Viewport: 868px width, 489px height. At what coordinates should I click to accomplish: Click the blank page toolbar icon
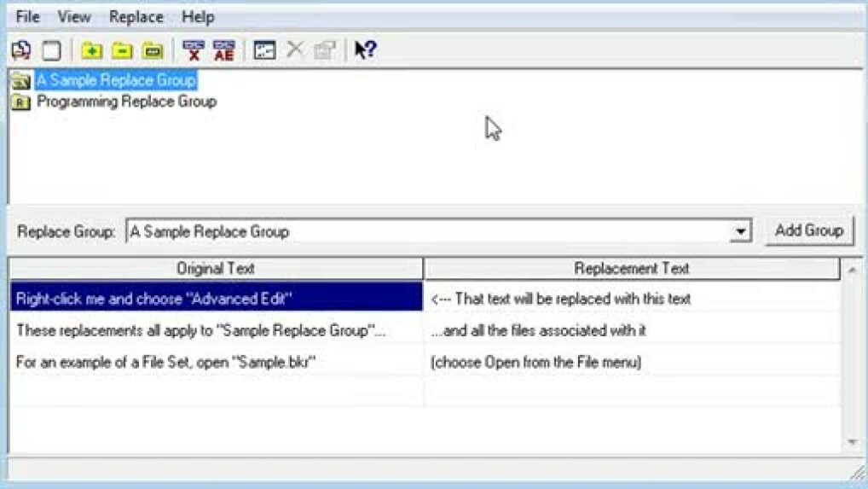click(51, 49)
